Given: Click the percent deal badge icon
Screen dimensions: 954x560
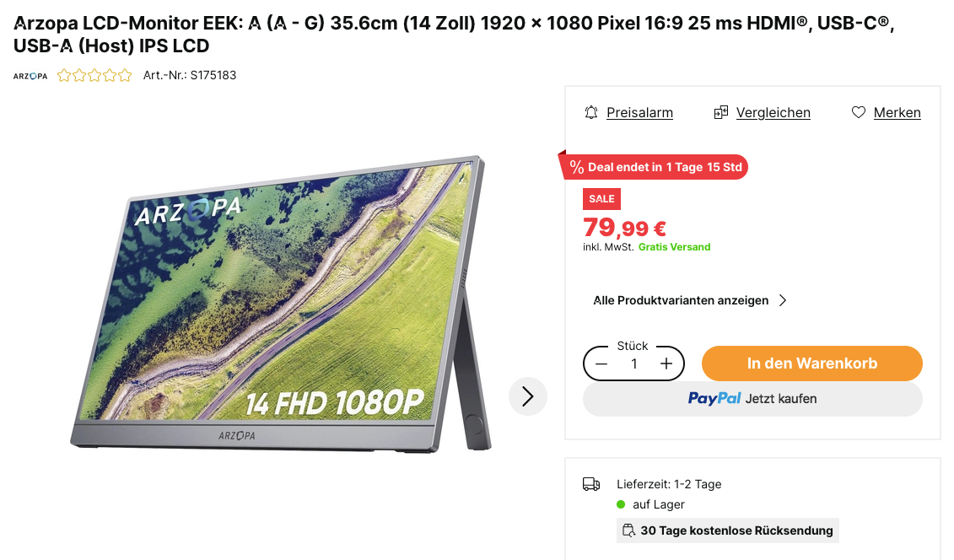Looking at the screenshot, I should point(577,167).
